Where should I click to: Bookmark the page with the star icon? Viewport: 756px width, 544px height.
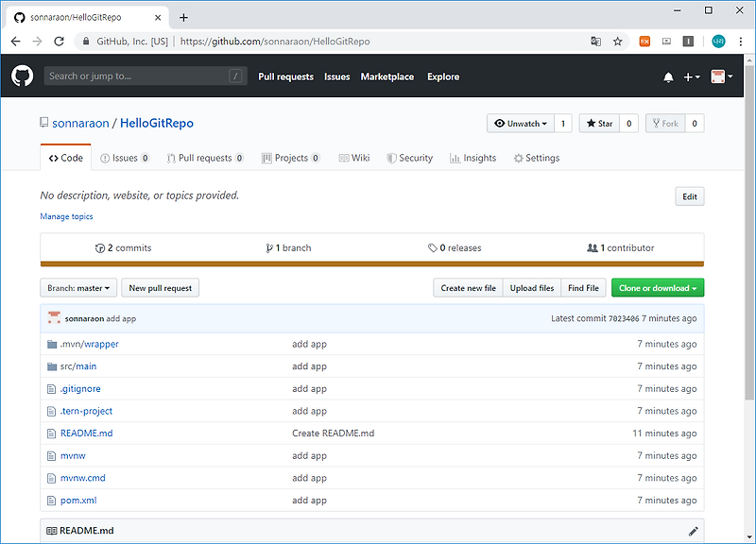point(619,42)
